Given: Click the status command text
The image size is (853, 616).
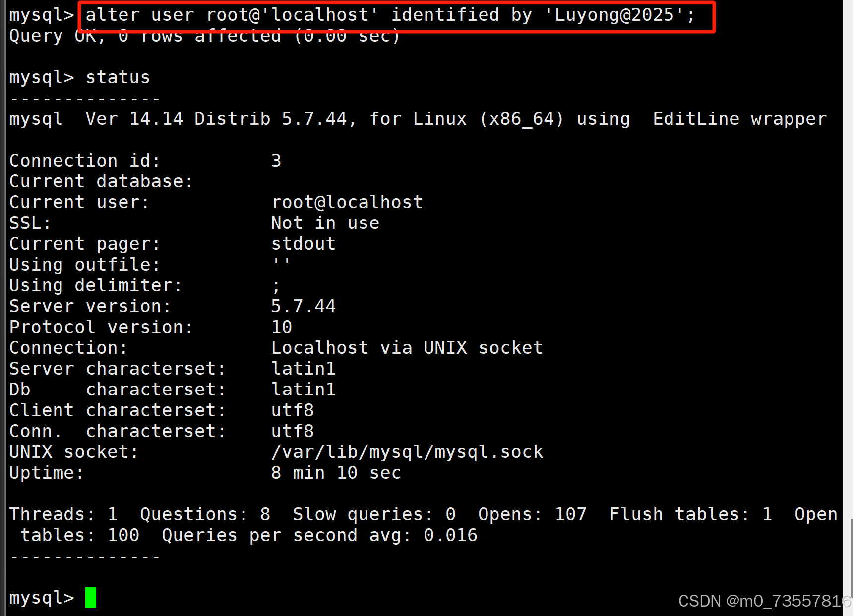Looking at the screenshot, I should click(x=117, y=77).
